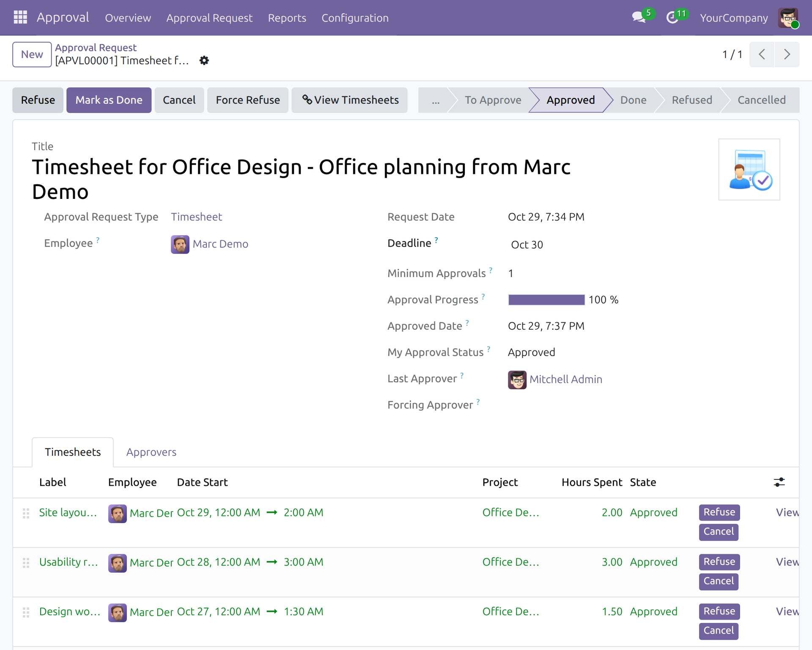Click the Deadline Oct 30 date field
This screenshot has height=650, width=812.
(527, 245)
